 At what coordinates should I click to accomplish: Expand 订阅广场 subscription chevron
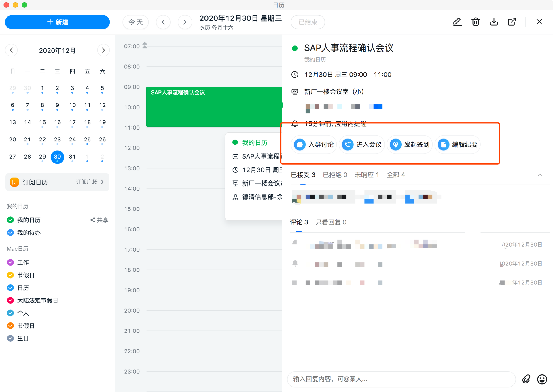(x=102, y=182)
